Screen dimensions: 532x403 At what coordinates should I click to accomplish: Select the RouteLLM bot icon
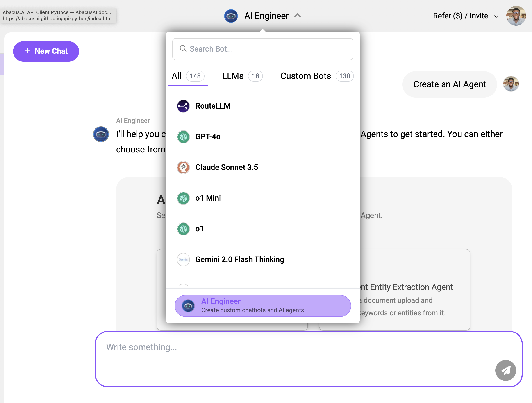[x=183, y=106]
